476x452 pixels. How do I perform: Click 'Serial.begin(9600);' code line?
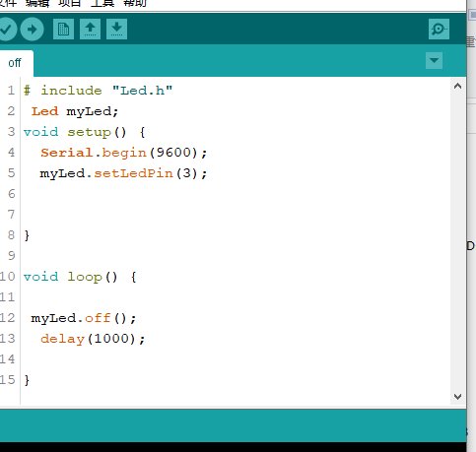coord(124,153)
